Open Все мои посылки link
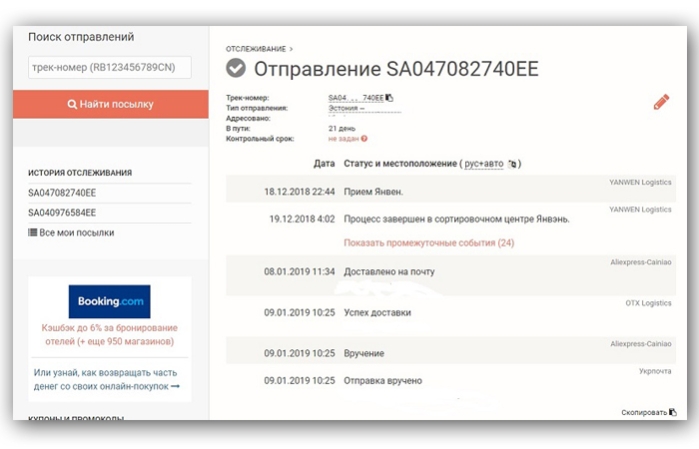699x449 pixels. pyautogui.click(x=77, y=233)
